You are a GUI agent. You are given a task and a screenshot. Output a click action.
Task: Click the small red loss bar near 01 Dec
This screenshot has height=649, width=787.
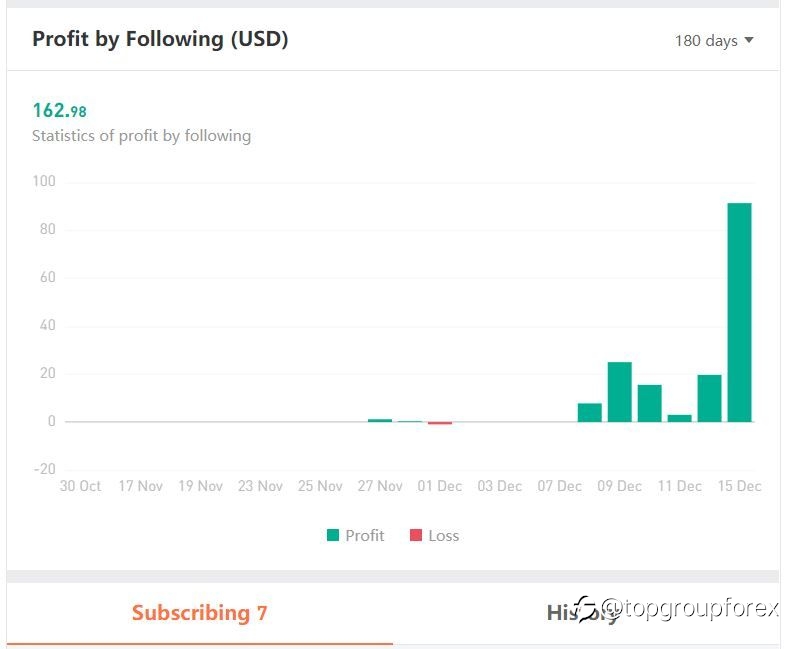(x=440, y=423)
